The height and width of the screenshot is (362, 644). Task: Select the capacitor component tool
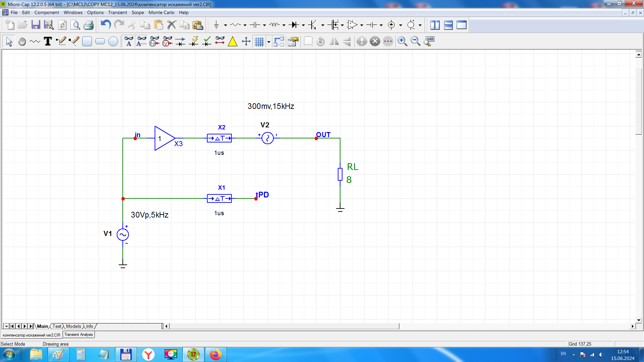point(255,25)
